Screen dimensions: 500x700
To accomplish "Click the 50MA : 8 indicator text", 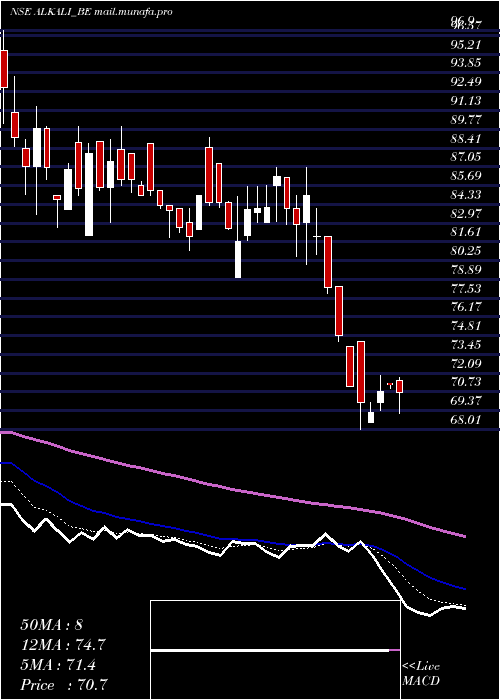I will pyautogui.click(x=51, y=625).
